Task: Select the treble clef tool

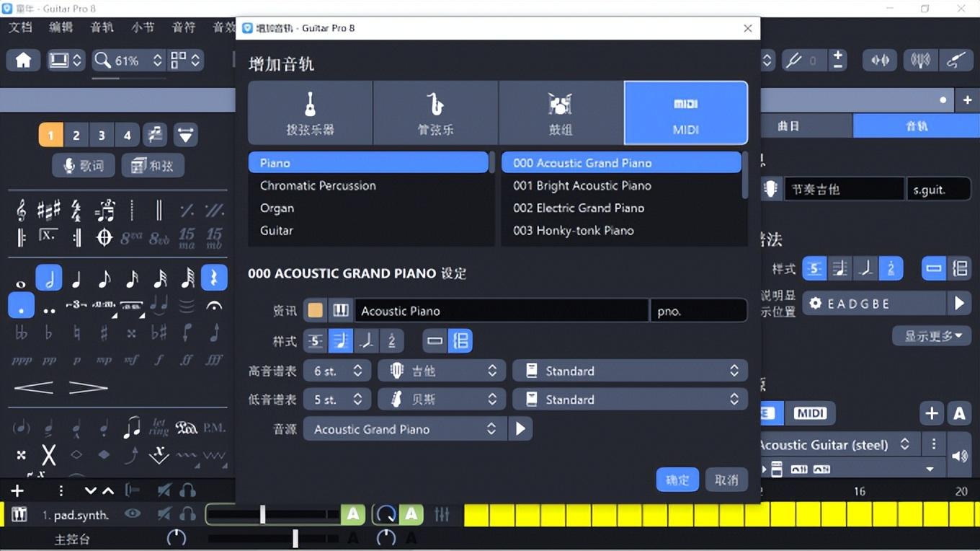Action: point(21,211)
